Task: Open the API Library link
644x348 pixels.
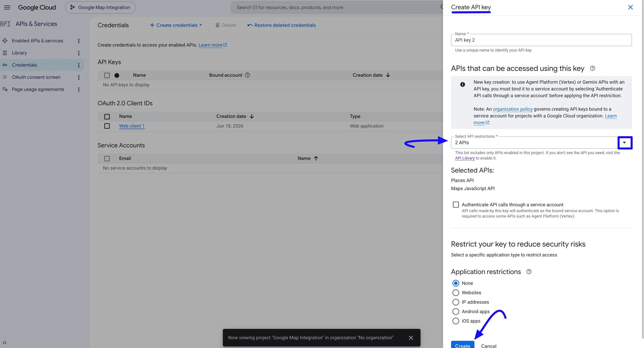Action: 465,158
